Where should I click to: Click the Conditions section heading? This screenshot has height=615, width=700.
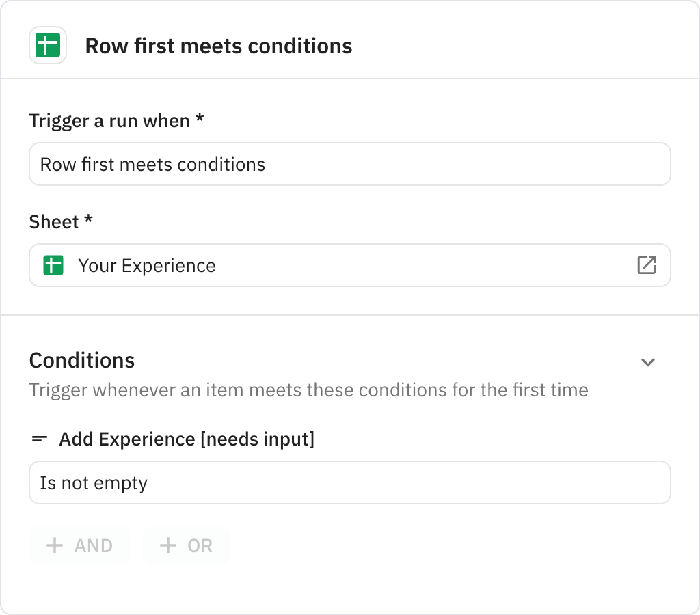click(x=81, y=360)
